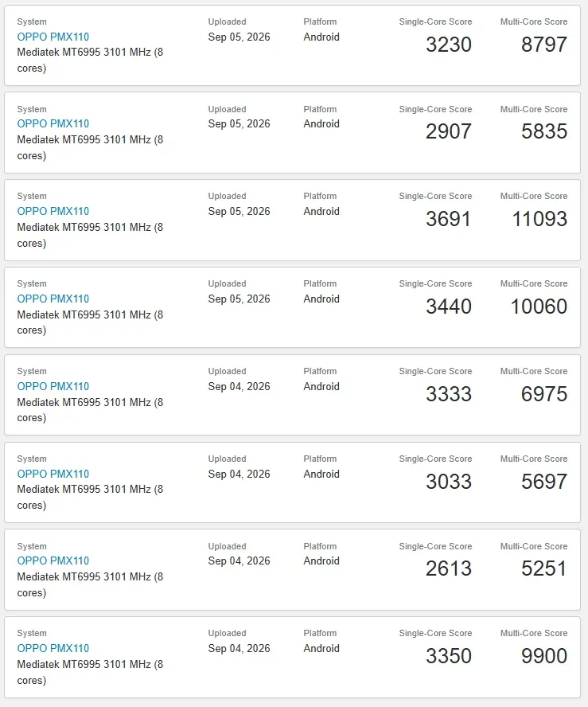This screenshot has width=588, height=707.
Task: Click the 3033 single-core score value
Action: coord(448,482)
